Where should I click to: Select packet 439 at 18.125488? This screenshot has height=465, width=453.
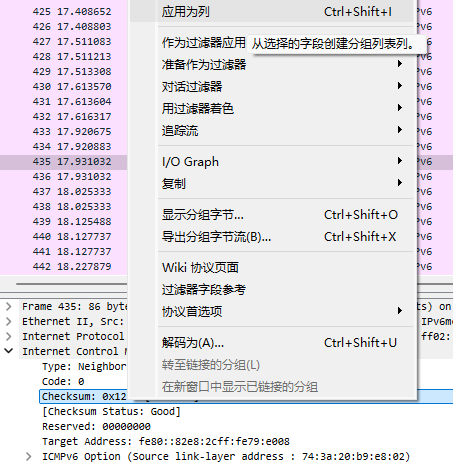[63, 222]
